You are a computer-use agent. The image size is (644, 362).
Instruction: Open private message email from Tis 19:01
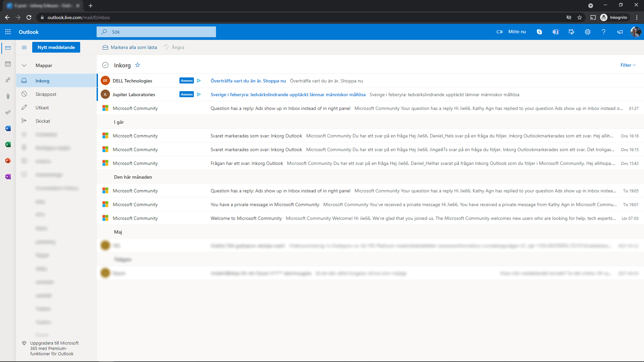370,204
